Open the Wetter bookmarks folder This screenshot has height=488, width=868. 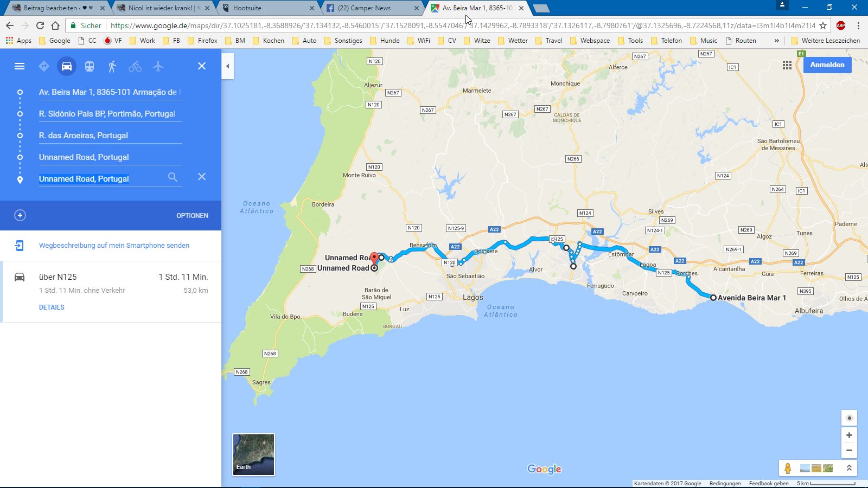pyautogui.click(x=513, y=41)
